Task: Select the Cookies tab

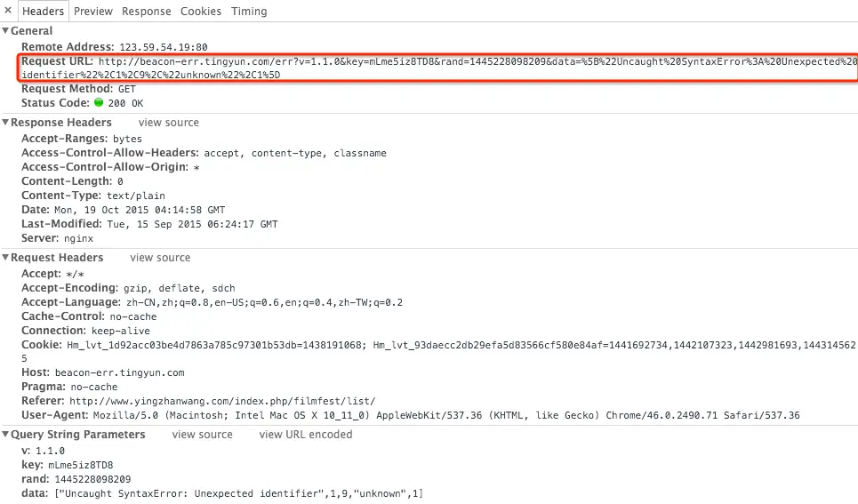Action: point(201,12)
